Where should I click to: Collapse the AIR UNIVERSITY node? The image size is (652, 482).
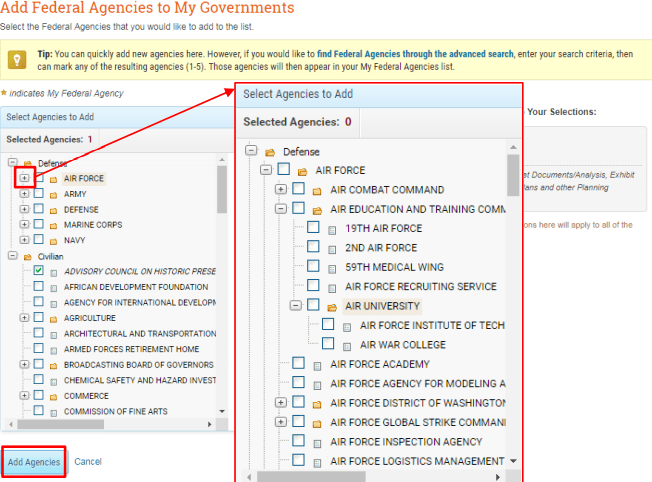pos(296,306)
